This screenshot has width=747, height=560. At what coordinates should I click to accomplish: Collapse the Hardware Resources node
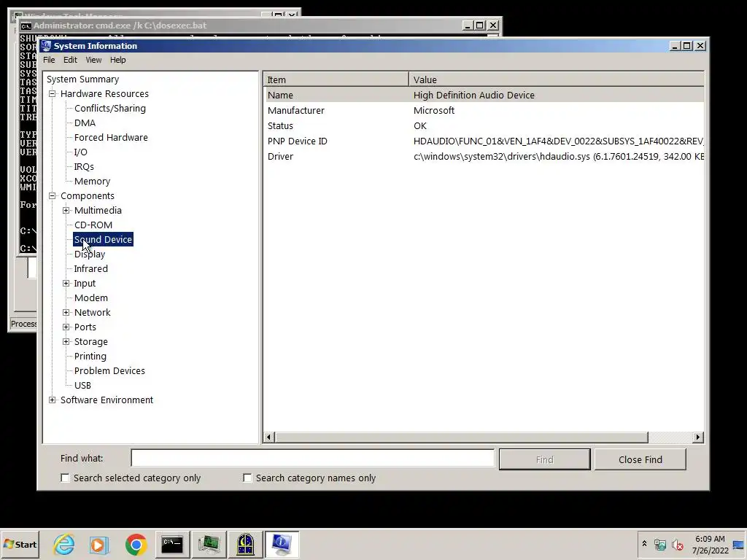point(53,94)
